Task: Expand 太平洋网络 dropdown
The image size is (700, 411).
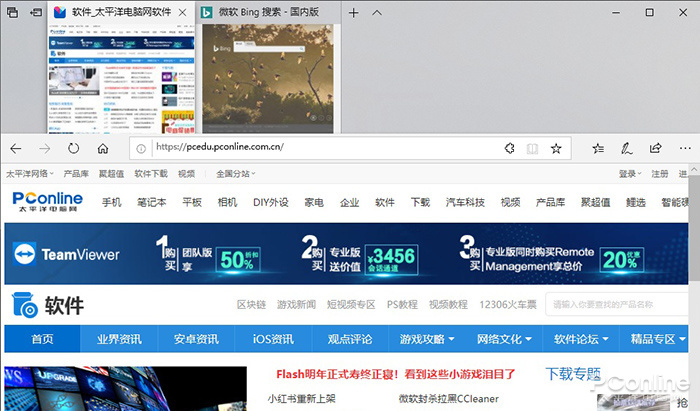Action: coord(29,174)
